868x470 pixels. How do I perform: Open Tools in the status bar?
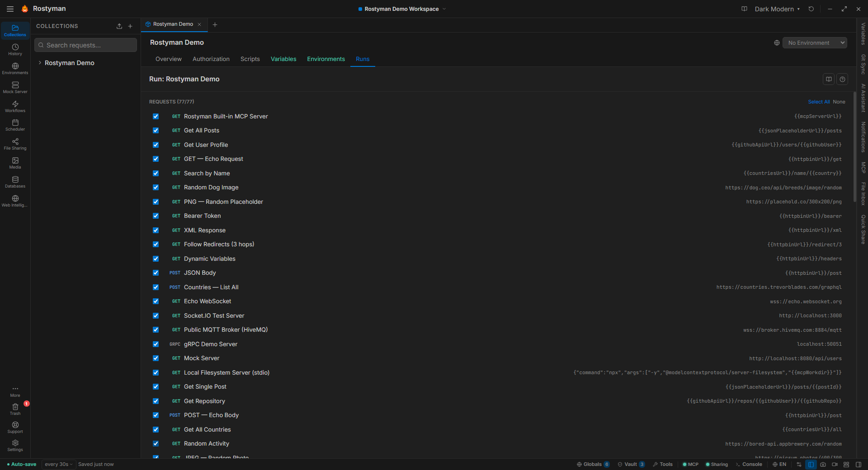point(663,464)
